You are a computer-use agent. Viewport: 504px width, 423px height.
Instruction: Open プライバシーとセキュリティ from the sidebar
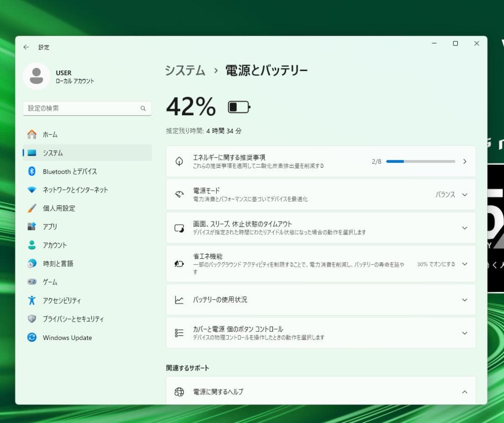click(32, 319)
